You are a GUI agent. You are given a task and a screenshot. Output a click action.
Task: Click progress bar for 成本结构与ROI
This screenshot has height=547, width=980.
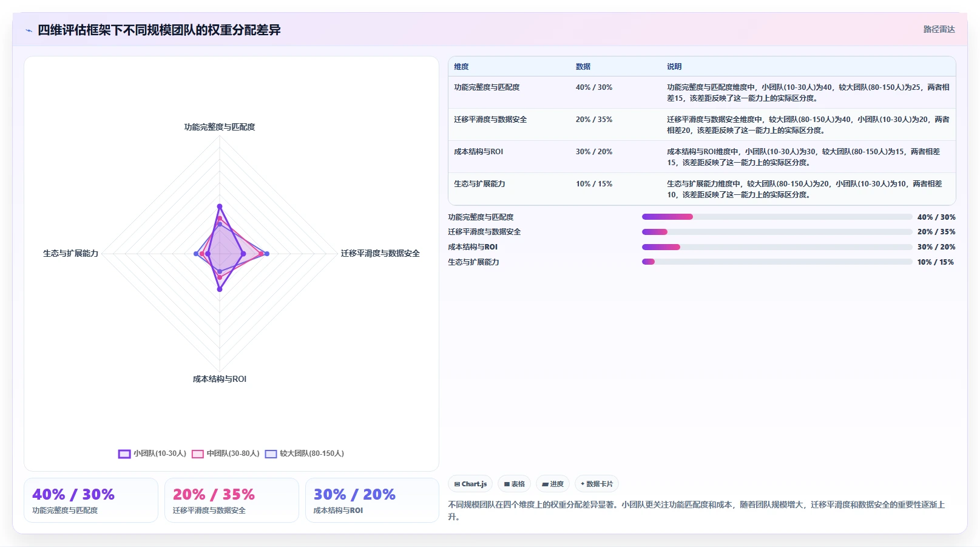coord(777,247)
